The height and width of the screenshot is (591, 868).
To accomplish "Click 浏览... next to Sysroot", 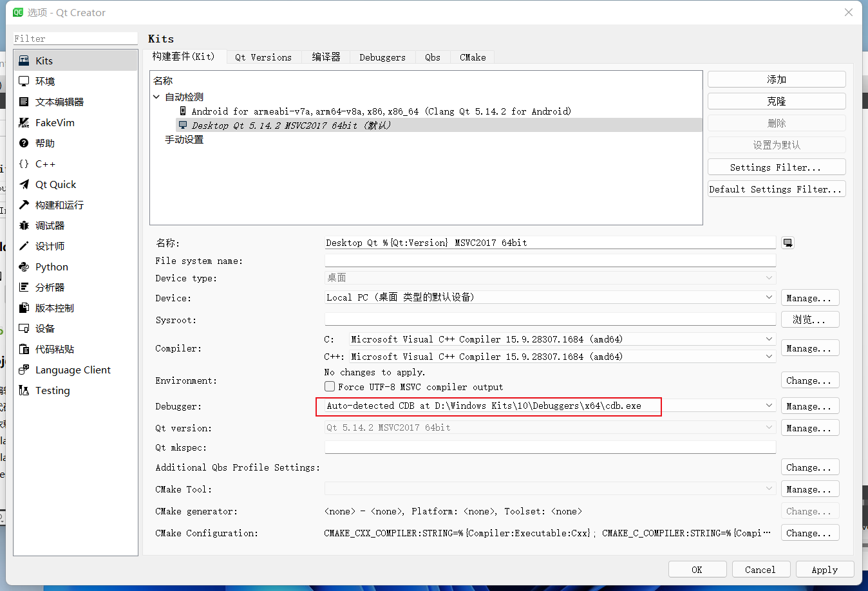I will pos(810,319).
